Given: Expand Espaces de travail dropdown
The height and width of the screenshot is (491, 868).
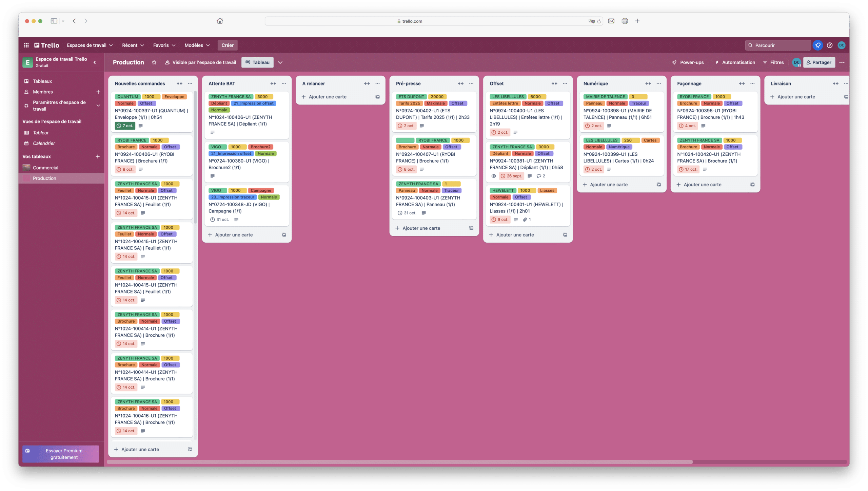Looking at the screenshot, I should [90, 45].
